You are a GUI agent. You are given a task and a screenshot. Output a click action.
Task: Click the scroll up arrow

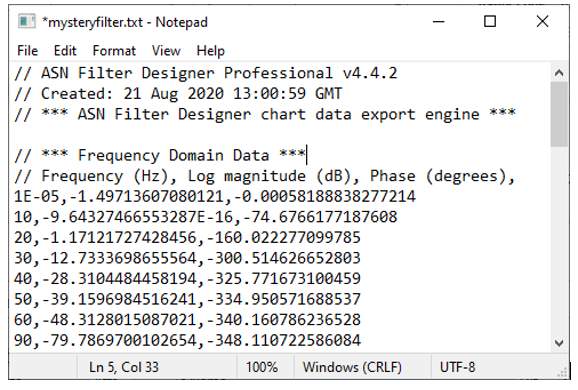559,73
